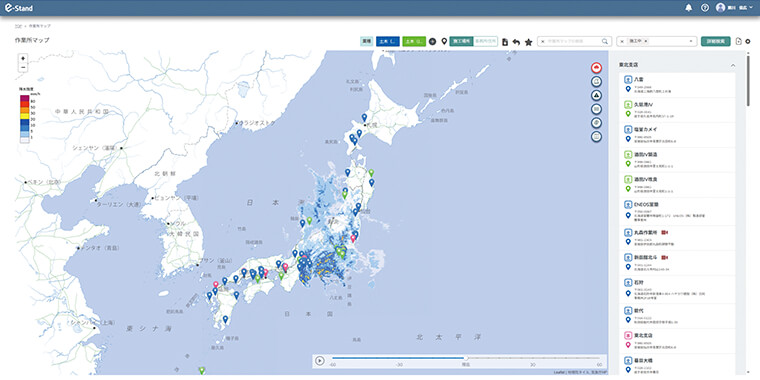Viewport: 760px width, 380px height.
Task: Focus the worksite search field
Action: (x=574, y=42)
